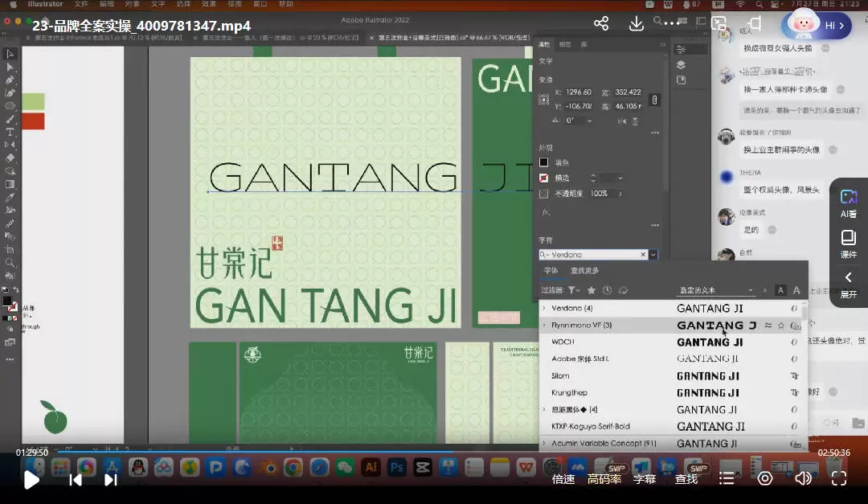Click the Photoshop icon in the Dock

(x=397, y=468)
